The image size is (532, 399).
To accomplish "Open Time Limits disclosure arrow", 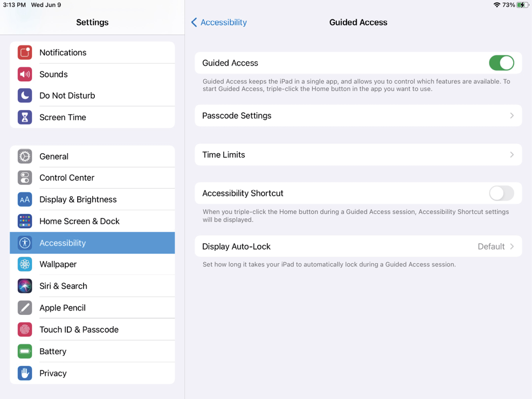I will (x=512, y=155).
